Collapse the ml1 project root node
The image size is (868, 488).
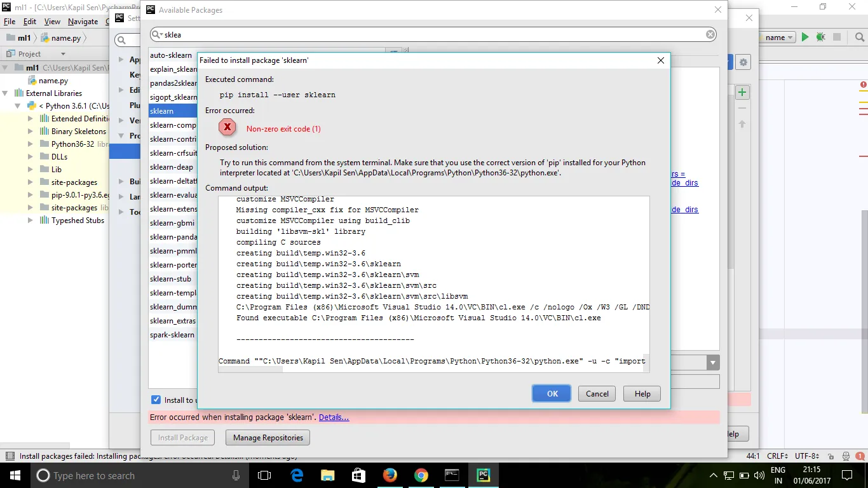pos(6,68)
